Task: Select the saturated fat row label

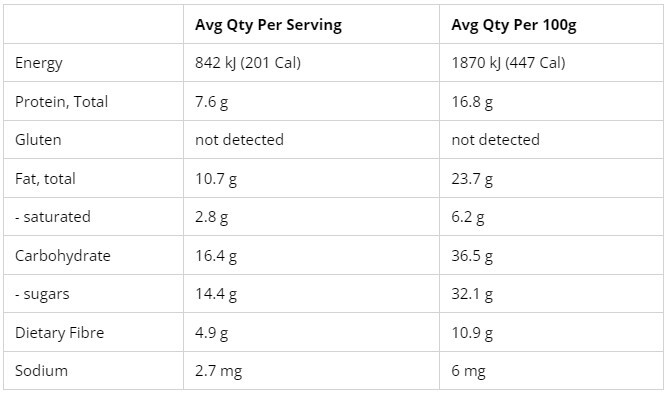Action: (x=53, y=217)
